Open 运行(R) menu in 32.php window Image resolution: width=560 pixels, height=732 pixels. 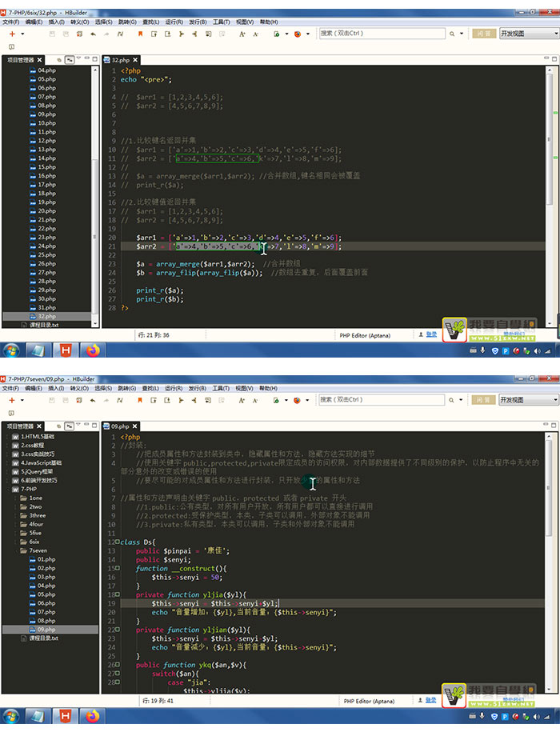tap(174, 22)
